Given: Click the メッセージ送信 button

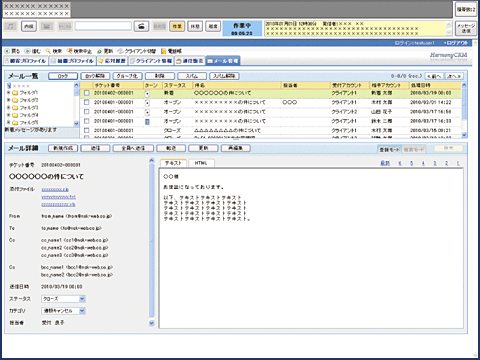Looking at the screenshot, I should pos(466,28).
